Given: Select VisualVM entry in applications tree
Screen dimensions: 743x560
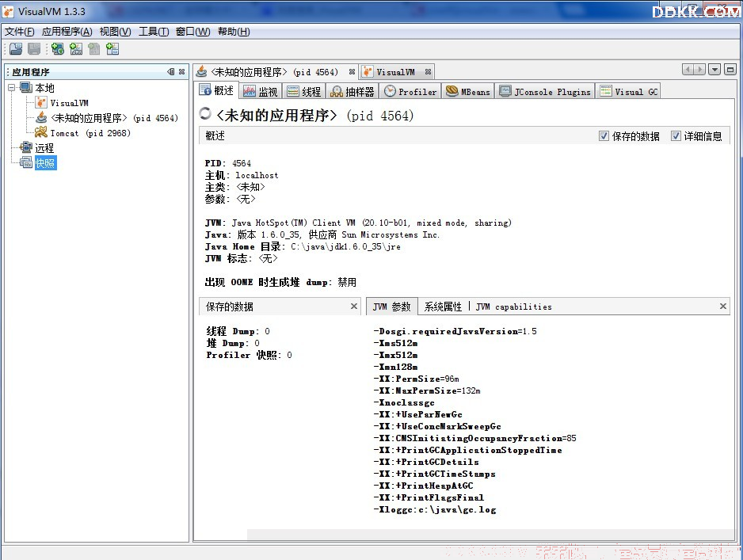Looking at the screenshot, I should tap(69, 103).
